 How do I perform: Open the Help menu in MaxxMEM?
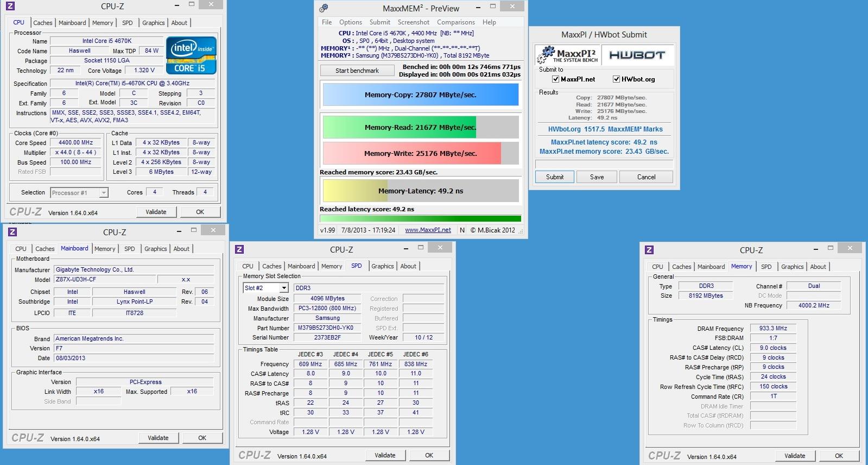pos(489,22)
